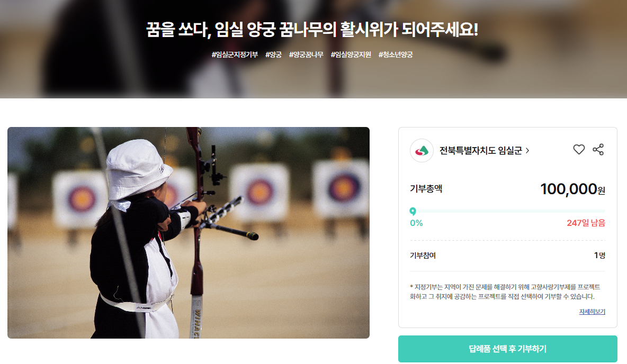Select the #양궁 hashtag
This screenshot has height=364, width=627.
click(273, 54)
